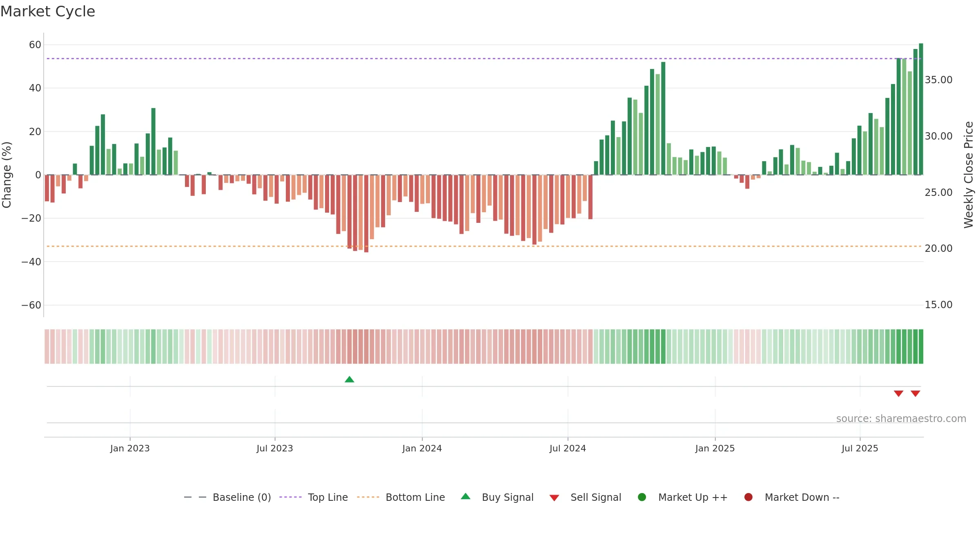Click the green Buy Signal triangle marker on the timeline
980x551 pixels.
click(350, 380)
